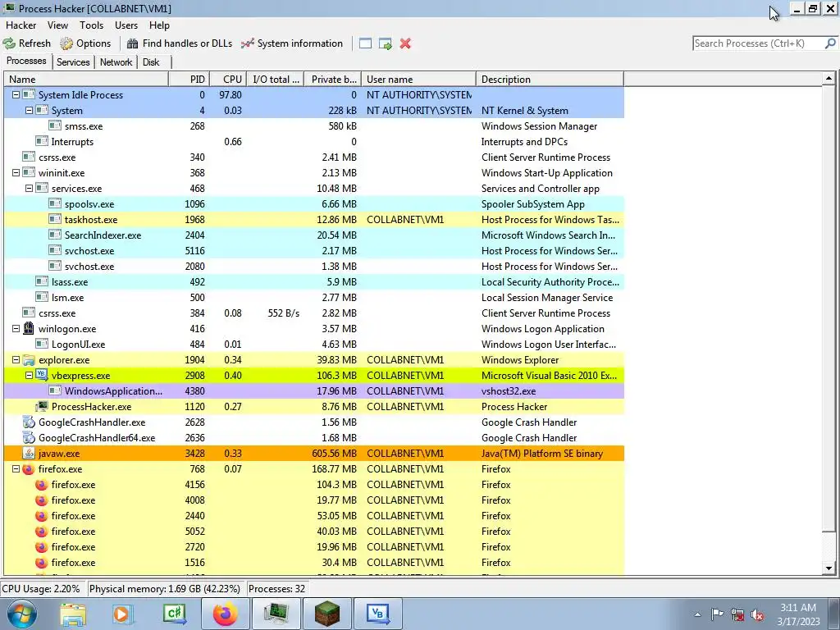The width and height of the screenshot is (840, 630).
Task: Select the lsass.exe process row
Action: pyautogui.click(x=314, y=282)
